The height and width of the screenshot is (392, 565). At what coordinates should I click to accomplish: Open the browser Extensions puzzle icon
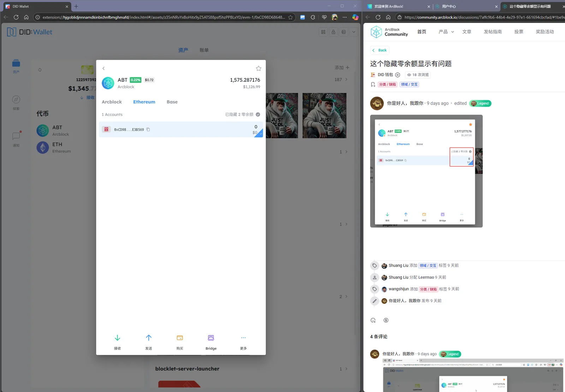click(x=313, y=17)
